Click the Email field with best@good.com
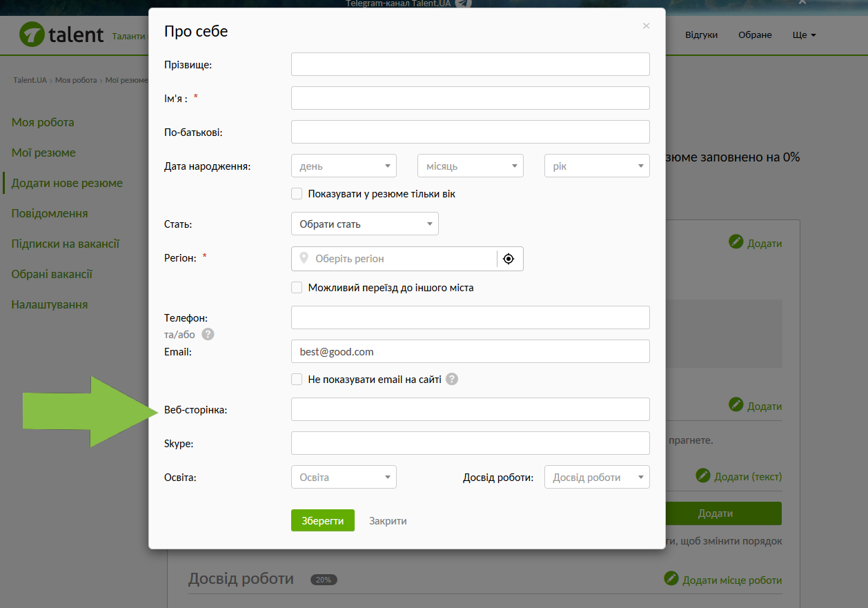 point(471,351)
